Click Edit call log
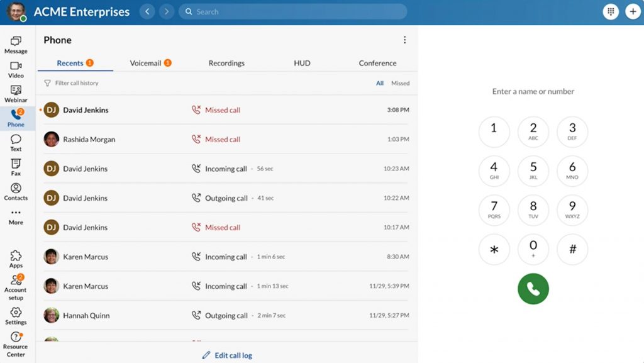This screenshot has width=644, height=363. tap(227, 355)
